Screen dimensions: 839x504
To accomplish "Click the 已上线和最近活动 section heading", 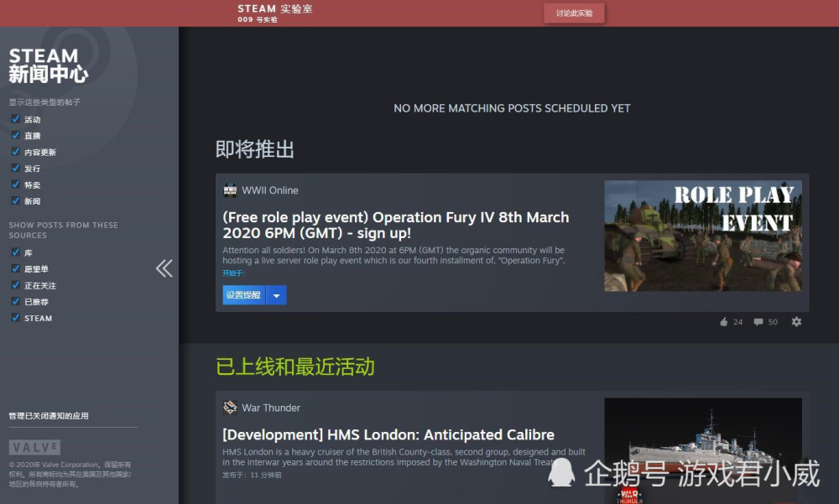I will [295, 367].
